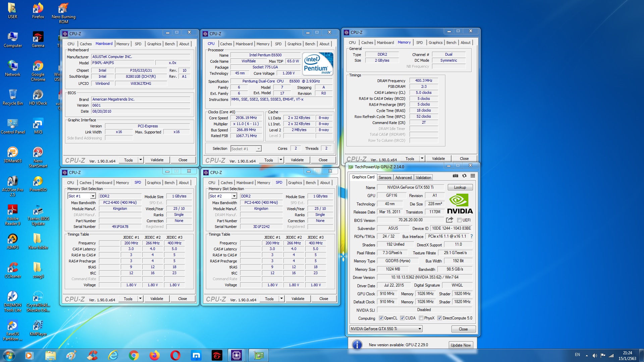644x362 pixels.
Task: Click Validate in the Mainboard CPU-Z window
Action: tap(157, 160)
